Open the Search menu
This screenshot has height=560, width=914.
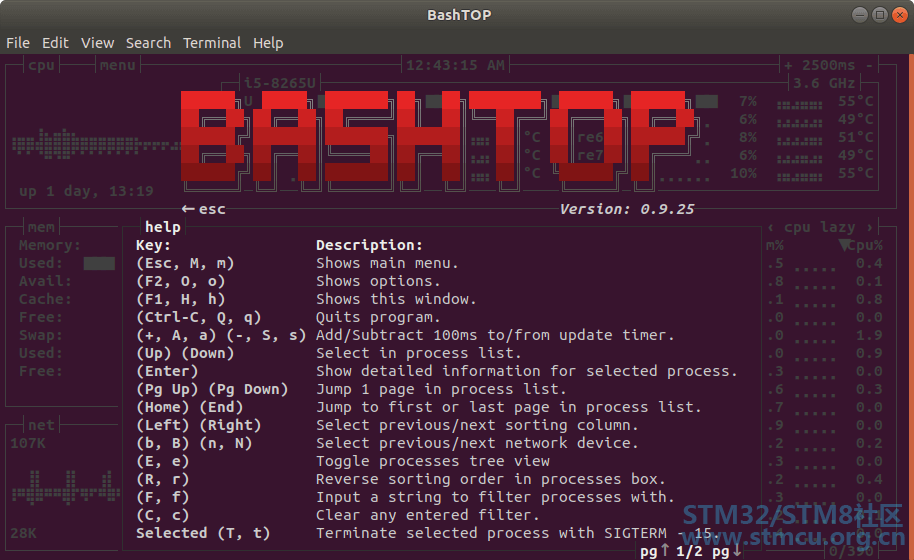pyautogui.click(x=148, y=43)
